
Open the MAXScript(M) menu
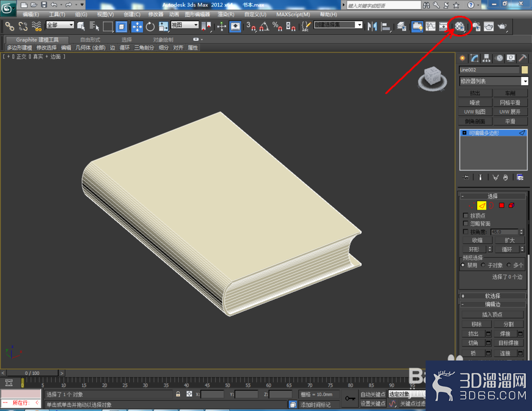click(293, 14)
